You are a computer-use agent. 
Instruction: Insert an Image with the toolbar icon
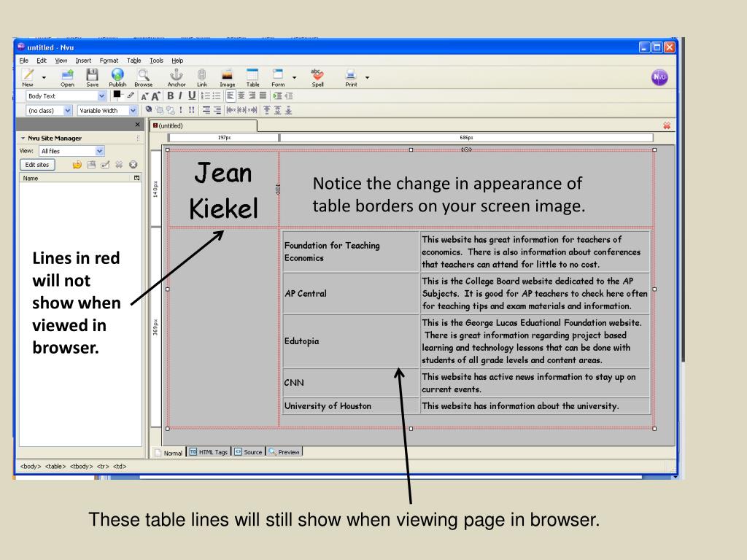[228, 77]
